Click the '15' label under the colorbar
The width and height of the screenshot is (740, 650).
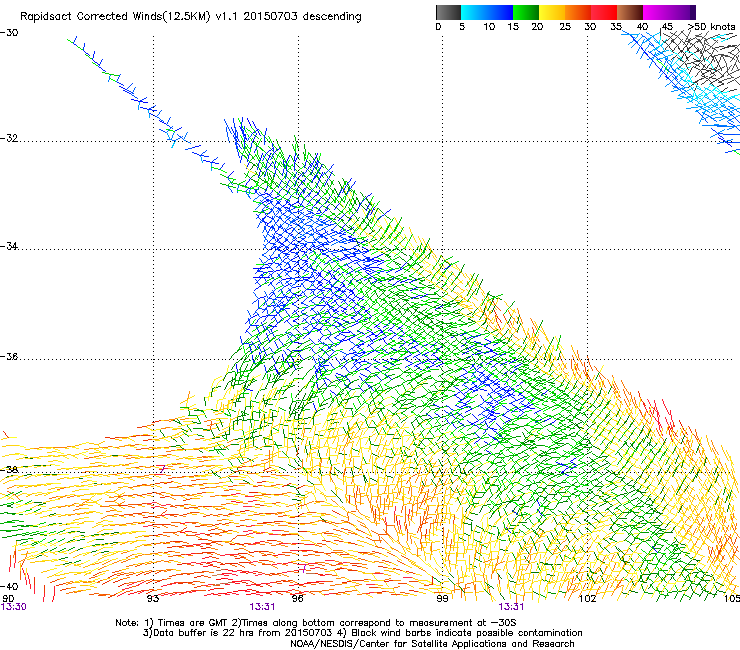(513, 27)
